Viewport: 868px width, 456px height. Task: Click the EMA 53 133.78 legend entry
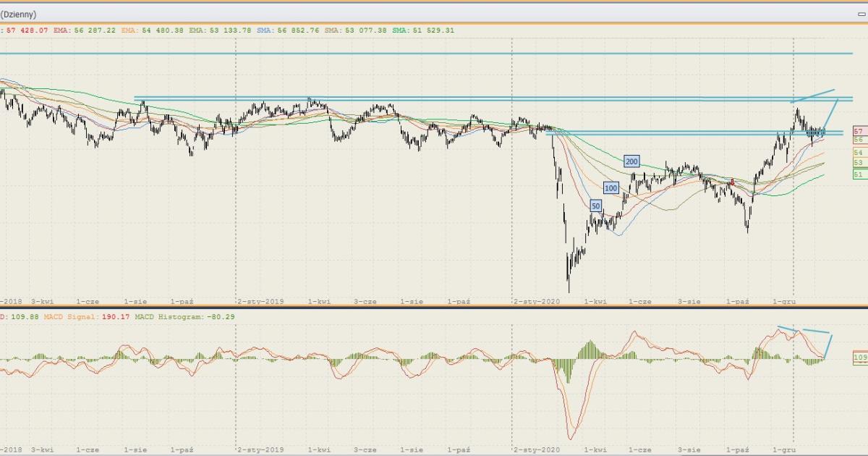(224, 30)
